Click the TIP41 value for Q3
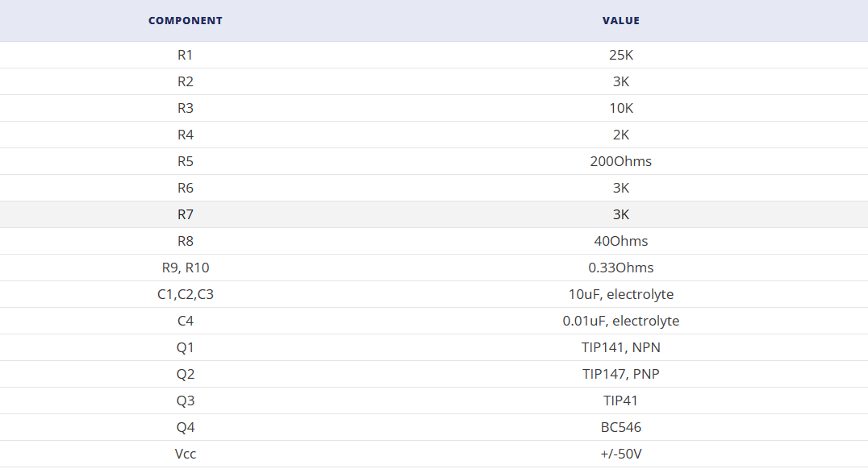The height and width of the screenshot is (469, 868). [x=620, y=401]
